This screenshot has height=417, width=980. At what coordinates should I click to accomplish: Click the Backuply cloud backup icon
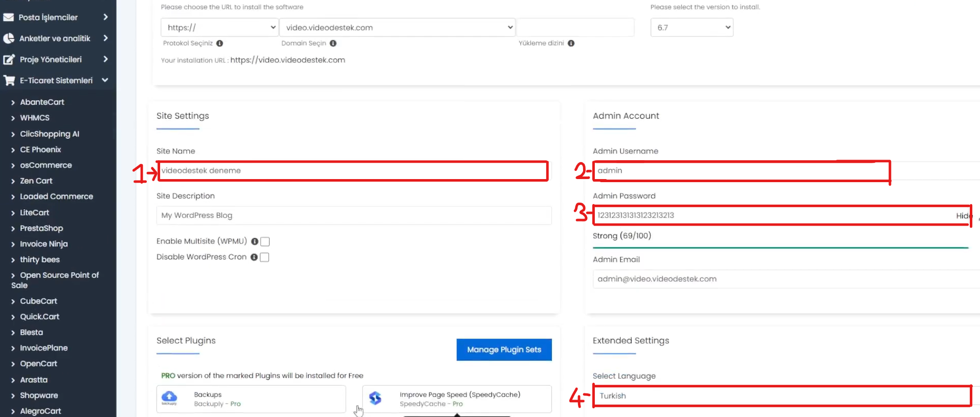tap(169, 398)
